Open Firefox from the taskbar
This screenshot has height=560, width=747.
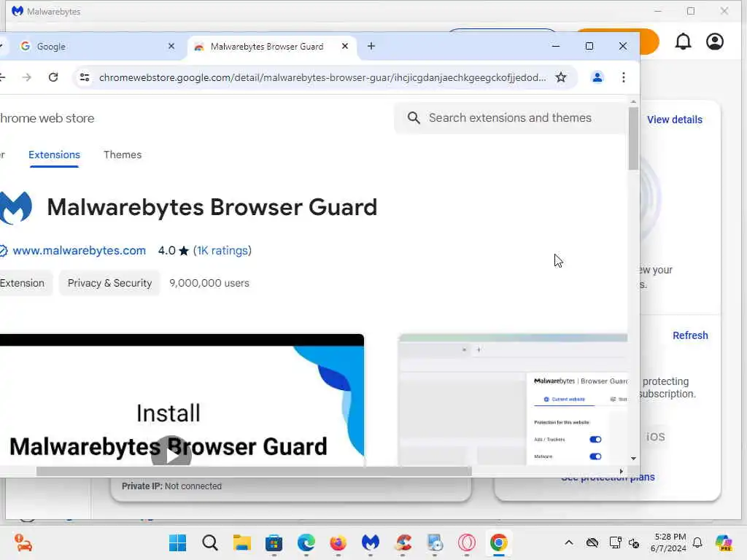(338, 542)
